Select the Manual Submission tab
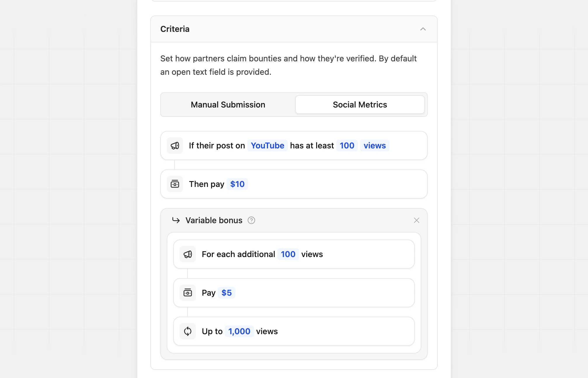588x378 pixels. (228, 104)
